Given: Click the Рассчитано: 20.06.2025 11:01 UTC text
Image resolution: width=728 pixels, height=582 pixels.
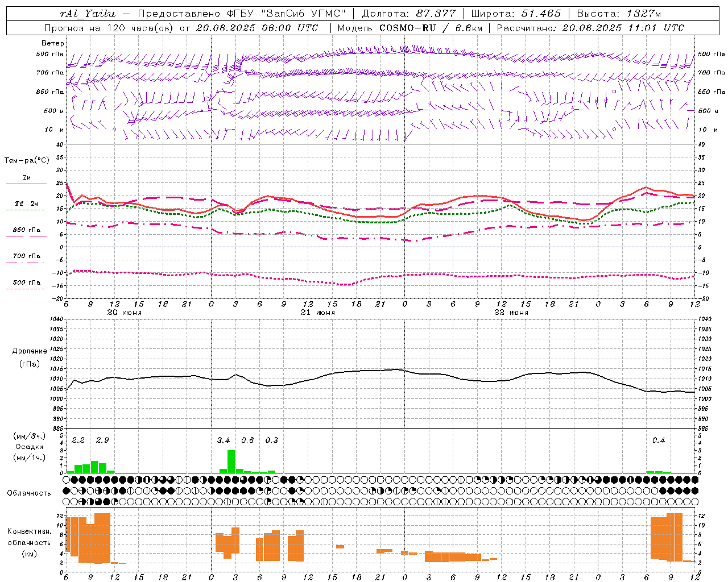Looking at the screenshot, I should point(590,28).
